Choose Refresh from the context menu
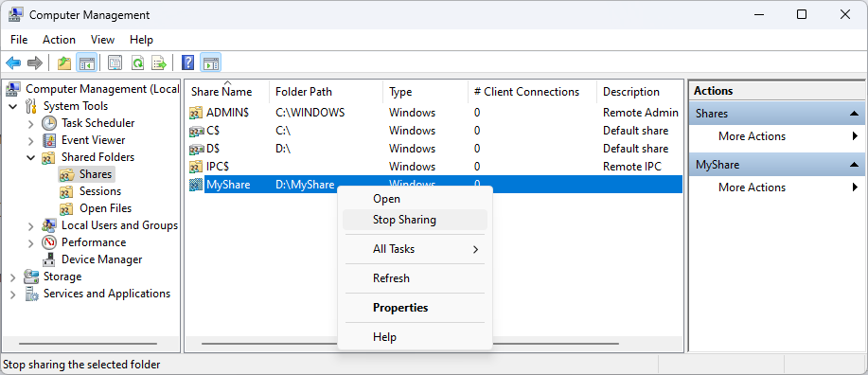The image size is (868, 375). tap(416, 278)
